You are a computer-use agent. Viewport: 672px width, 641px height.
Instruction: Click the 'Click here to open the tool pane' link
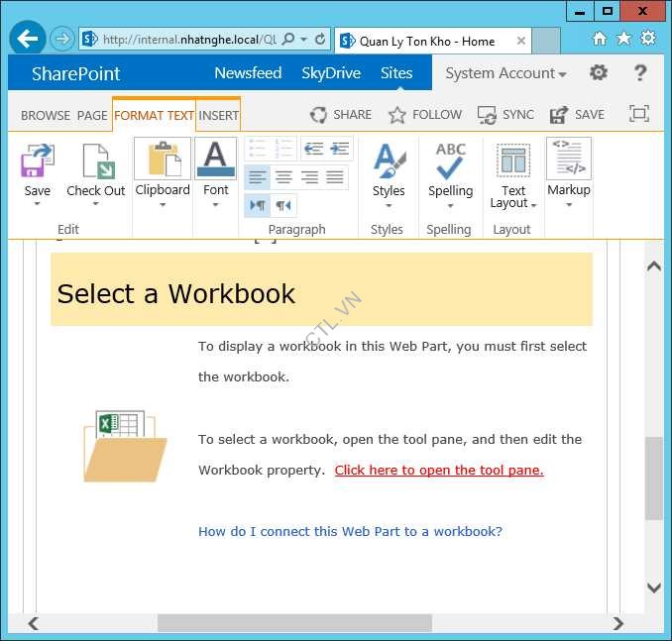click(439, 470)
